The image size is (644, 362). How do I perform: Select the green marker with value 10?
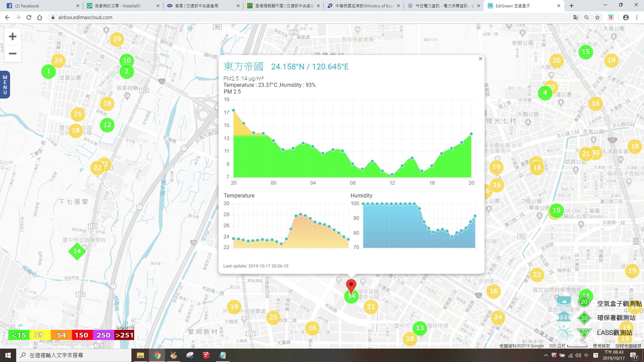tap(127, 61)
